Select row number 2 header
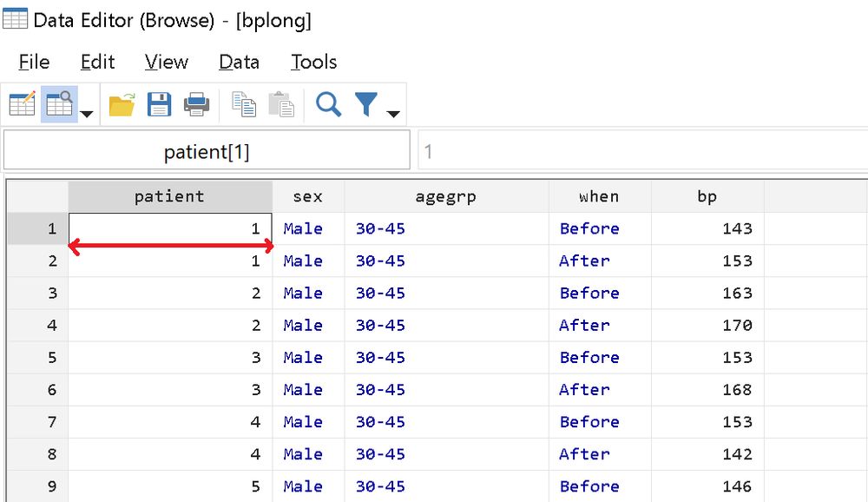This screenshot has width=868, height=502. tap(37, 261)
